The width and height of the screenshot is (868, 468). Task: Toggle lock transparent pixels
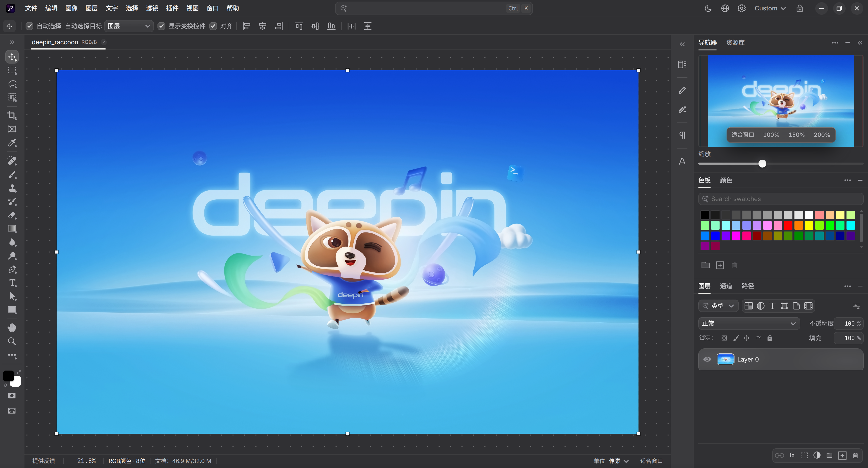tap(724, 338)
